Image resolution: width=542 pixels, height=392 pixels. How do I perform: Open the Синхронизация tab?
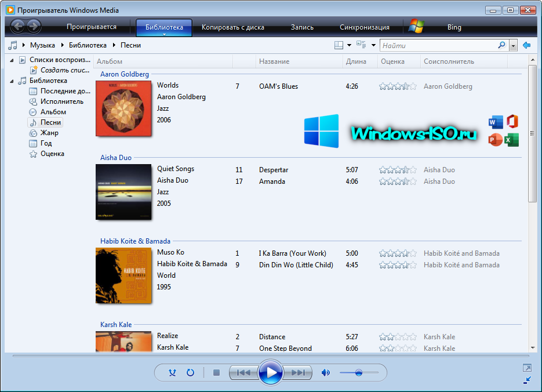365,27
